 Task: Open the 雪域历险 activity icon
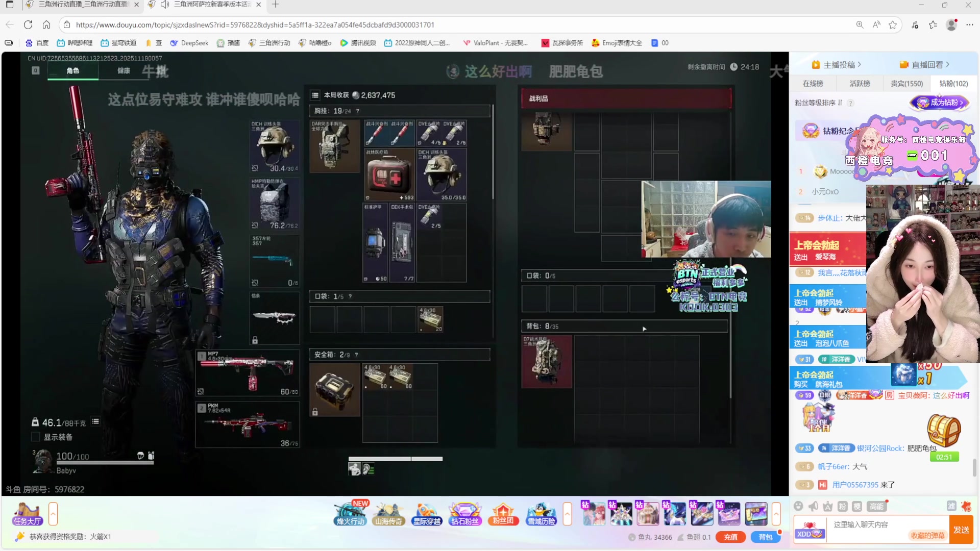tap(541, 514)
